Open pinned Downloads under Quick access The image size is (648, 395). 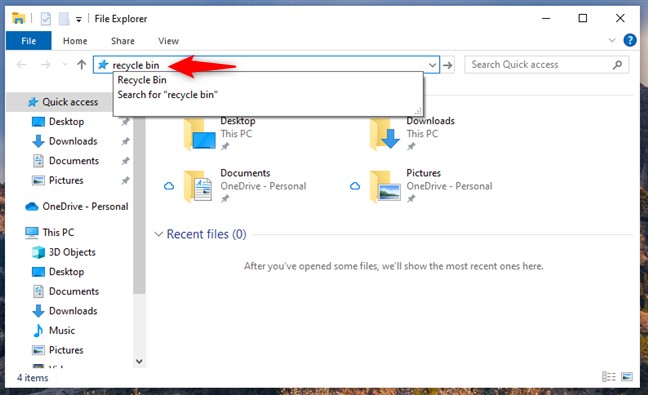pos(73,141)
